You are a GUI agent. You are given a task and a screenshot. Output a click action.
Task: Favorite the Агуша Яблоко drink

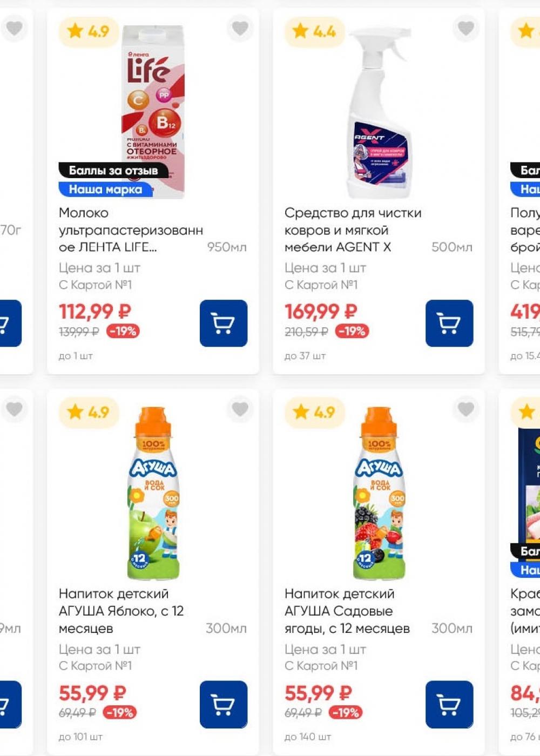pos(240,409)
